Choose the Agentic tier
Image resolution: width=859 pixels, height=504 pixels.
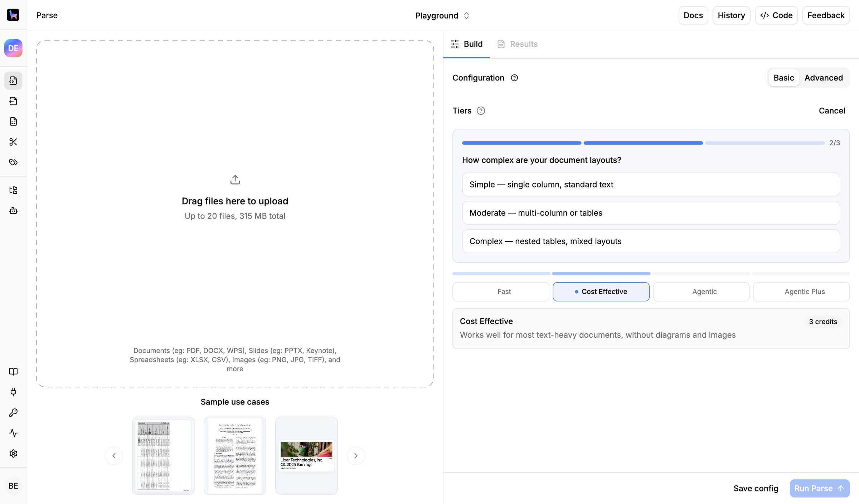click(701, 292)
